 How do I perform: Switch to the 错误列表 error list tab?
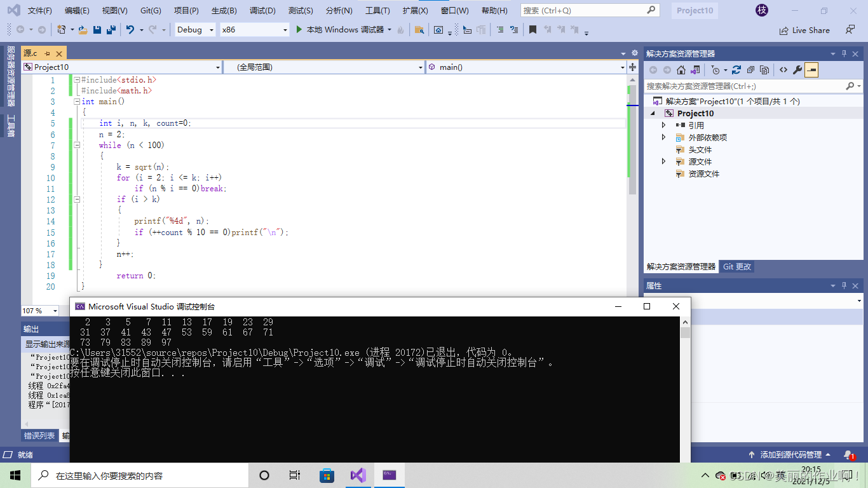pyautogui.click(x=39, y=435)
